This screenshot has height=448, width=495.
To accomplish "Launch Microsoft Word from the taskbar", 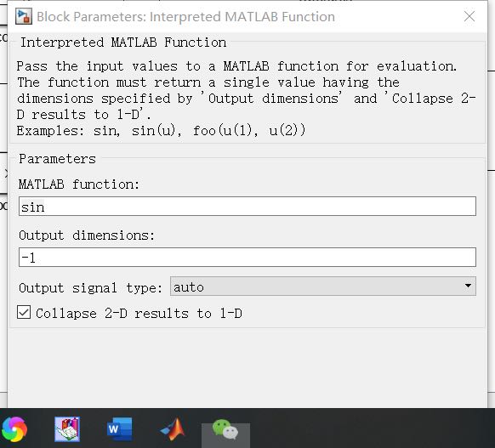I will click(120, 429).
